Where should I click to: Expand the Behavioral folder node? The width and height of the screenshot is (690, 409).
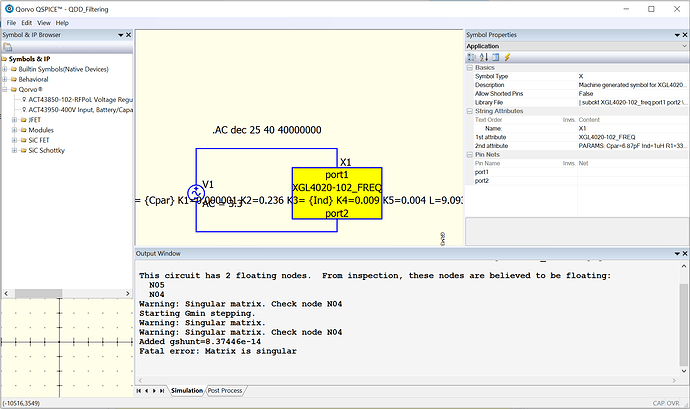click(x=5, y=79)
